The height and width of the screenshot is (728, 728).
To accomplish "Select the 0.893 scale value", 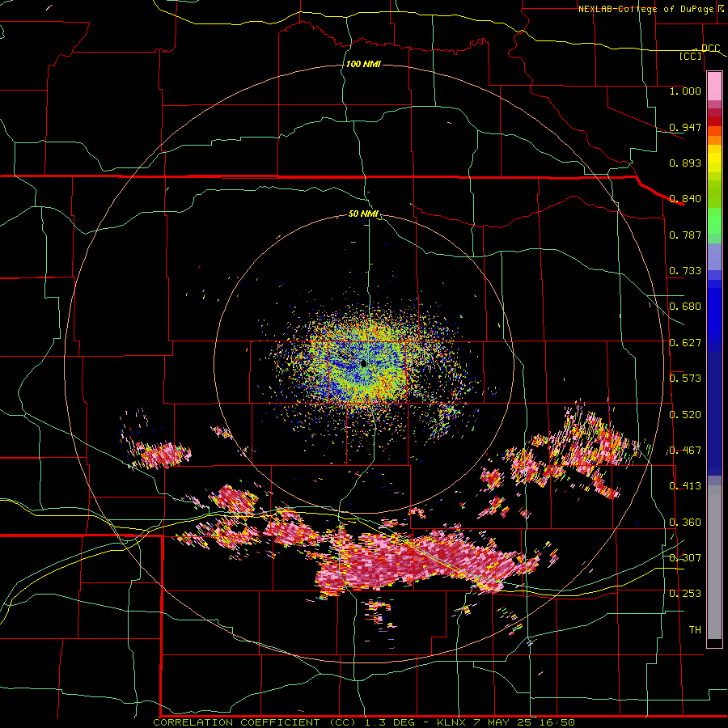I will click(x=685, y=163).
